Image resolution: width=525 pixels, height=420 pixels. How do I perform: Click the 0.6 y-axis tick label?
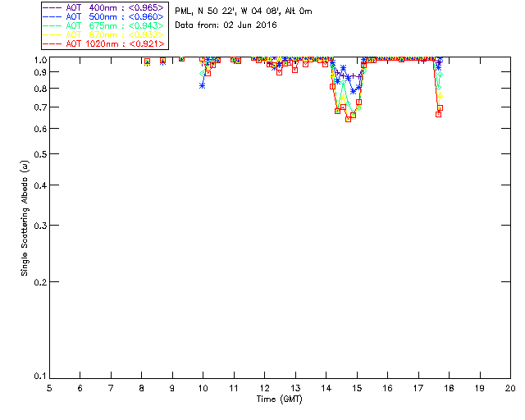(40, 129)
